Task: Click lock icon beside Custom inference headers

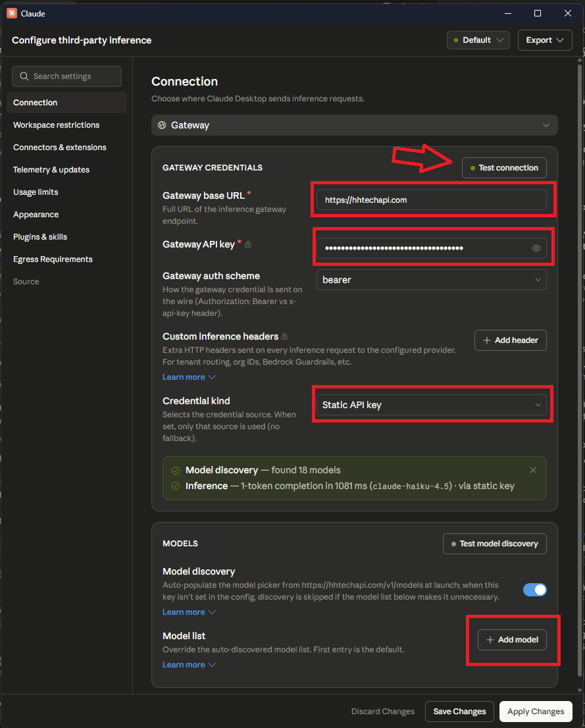Action: (x=285, y=336)
